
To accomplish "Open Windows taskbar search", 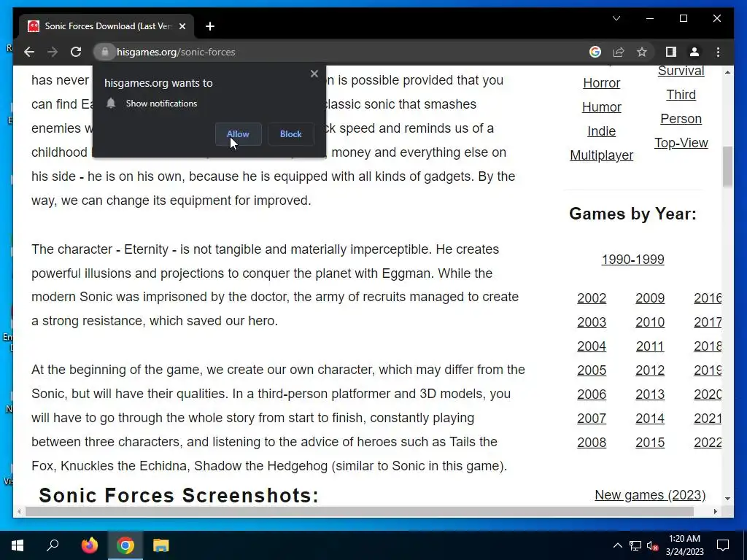I will (53, 545).
